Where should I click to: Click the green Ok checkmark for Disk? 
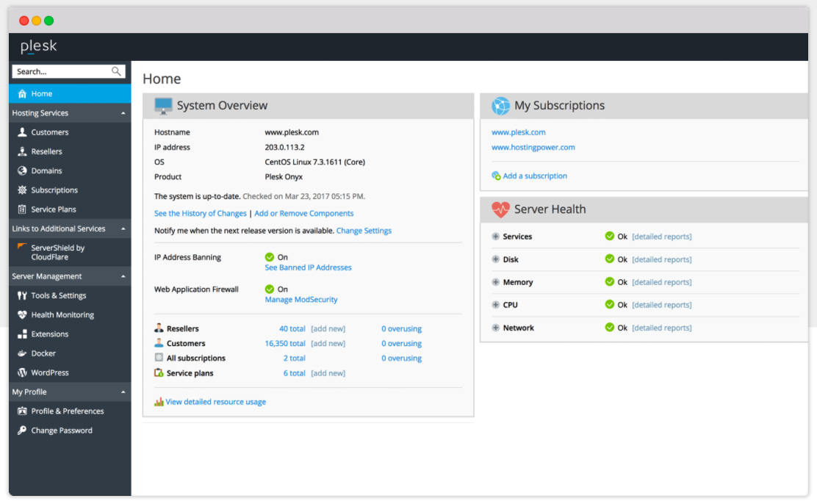(x=609, y=259)
